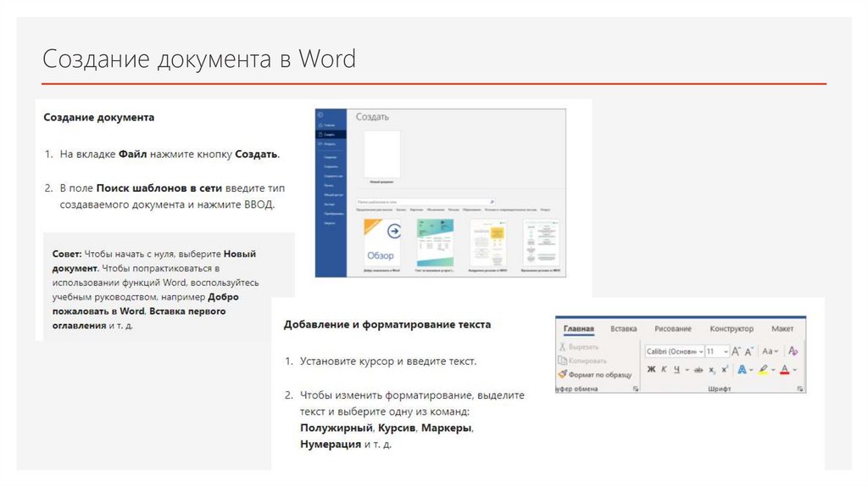Image resolution: width=868 pixels, height=487 pixels.
Task: Toggle Bold (Ж) formatting in ribbon
Action: [x=651, y=370]
